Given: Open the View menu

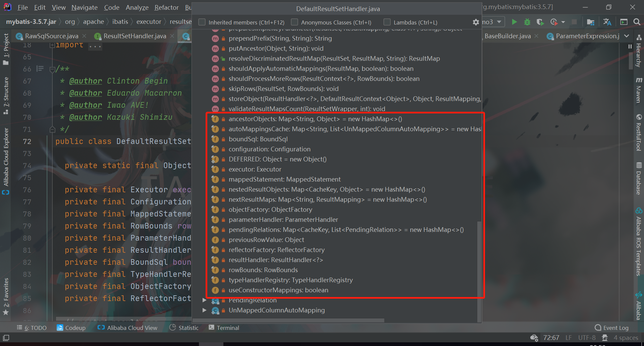Looking at the screenshot, I should [x=59, y=7].
